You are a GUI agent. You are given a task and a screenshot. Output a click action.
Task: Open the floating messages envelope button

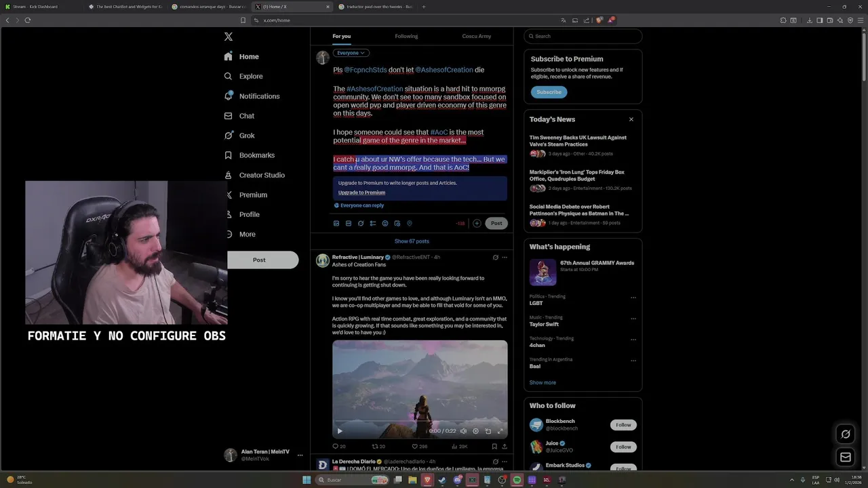pyautogui.click(x=846, y=457)
